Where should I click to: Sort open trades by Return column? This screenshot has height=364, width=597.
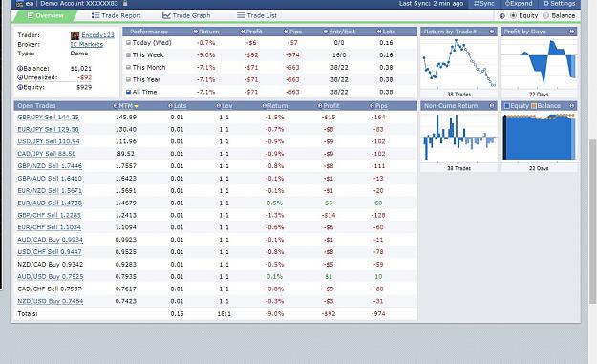click(x=278, y=106)
